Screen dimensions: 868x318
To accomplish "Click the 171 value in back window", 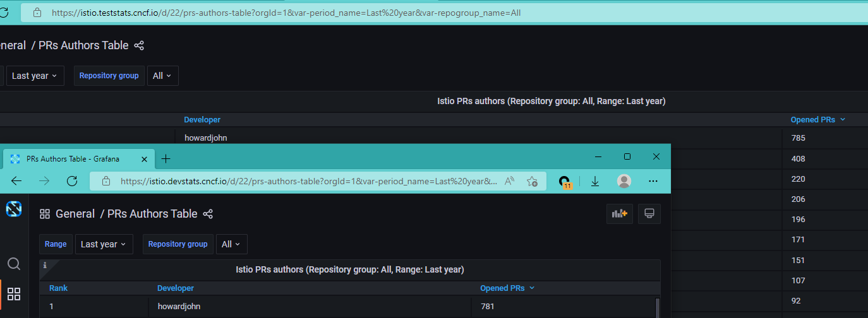I will pos(799,240).
